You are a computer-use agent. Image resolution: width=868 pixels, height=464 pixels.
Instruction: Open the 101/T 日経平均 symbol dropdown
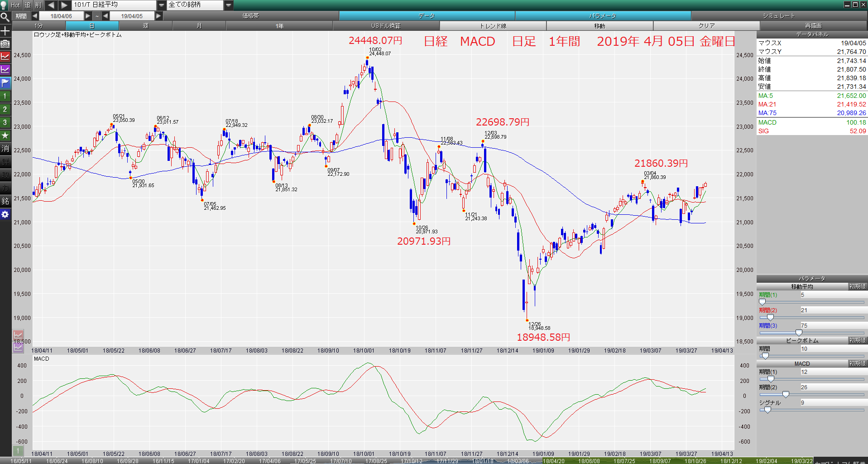coord(162,5)
